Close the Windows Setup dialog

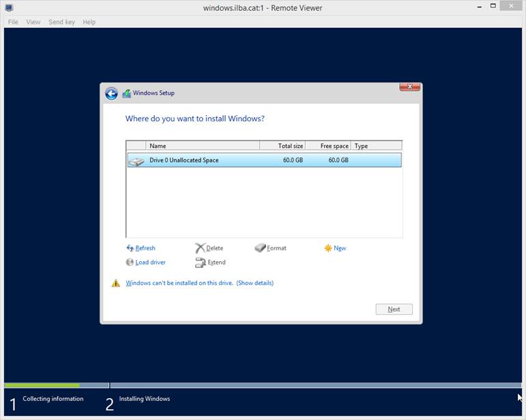409,87
